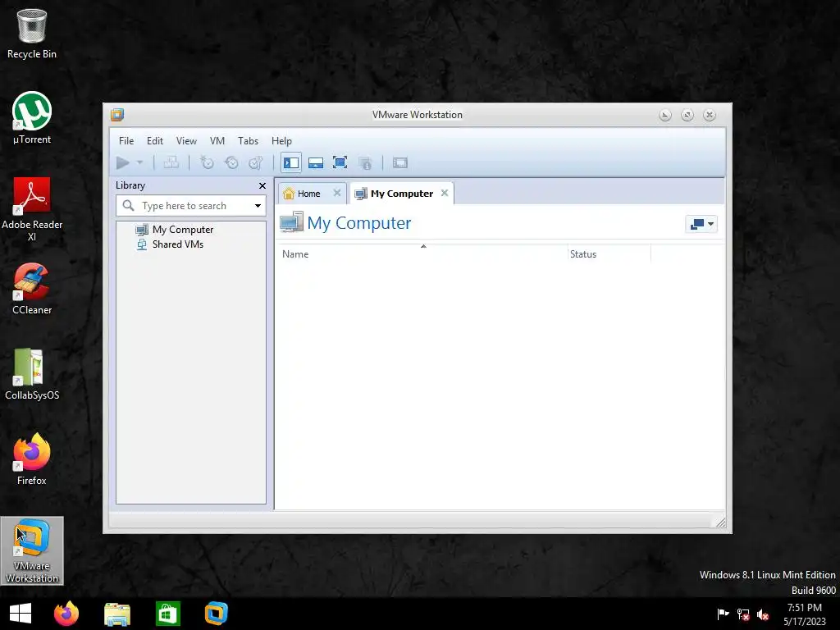This screenshot has width=840, height=630.
Task: Close the My Computer tab
Action: click(445, 193)
